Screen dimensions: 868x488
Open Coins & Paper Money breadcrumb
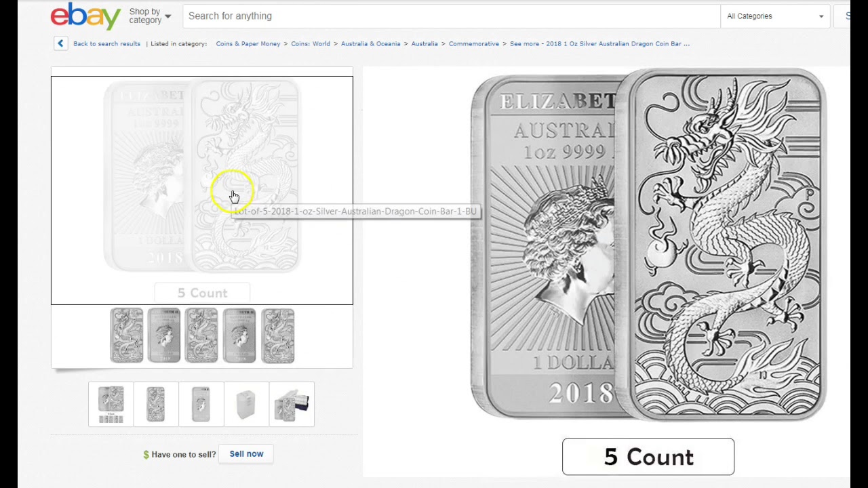[x=248, y=43]
